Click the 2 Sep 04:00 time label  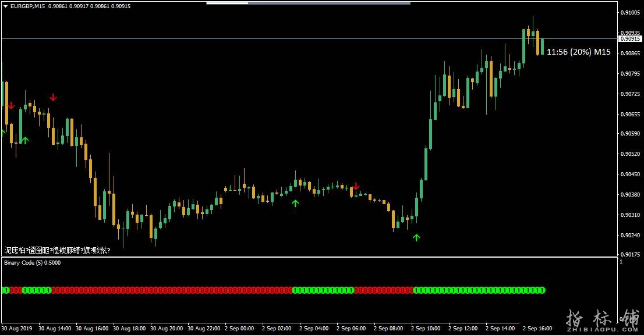point(314,329)
